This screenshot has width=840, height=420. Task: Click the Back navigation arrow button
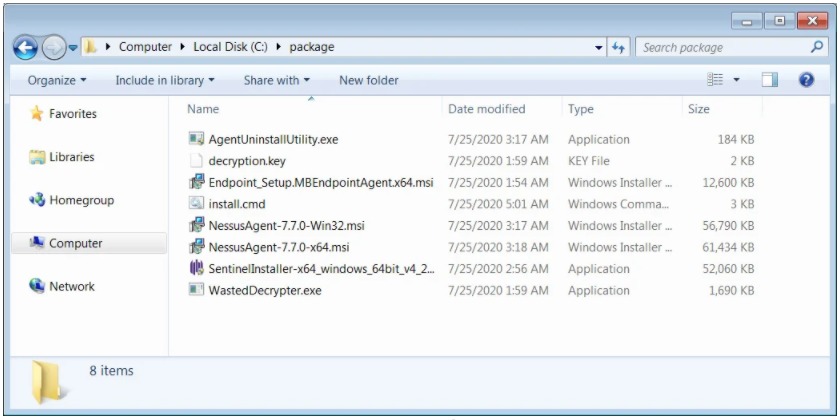pyautogui.click(x=25, y=48)
